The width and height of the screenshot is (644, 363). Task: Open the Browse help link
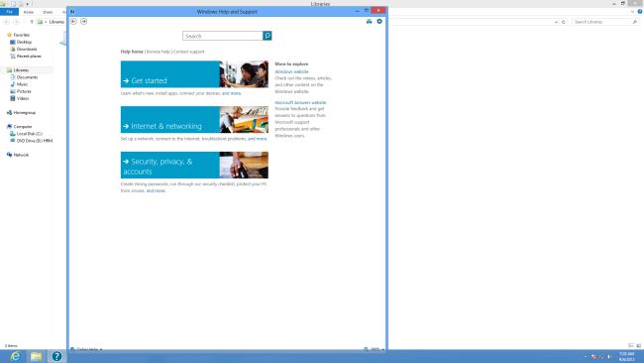[159, 52]
